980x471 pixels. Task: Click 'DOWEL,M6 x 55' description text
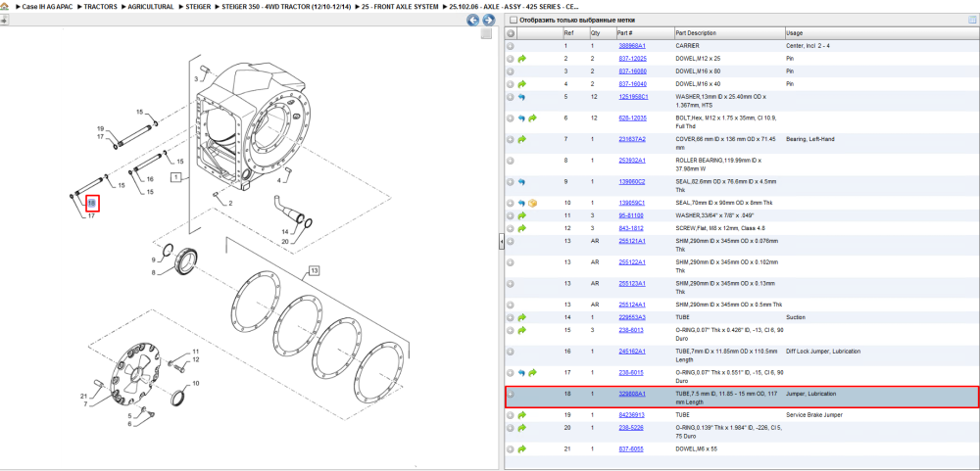pos(696,449)
